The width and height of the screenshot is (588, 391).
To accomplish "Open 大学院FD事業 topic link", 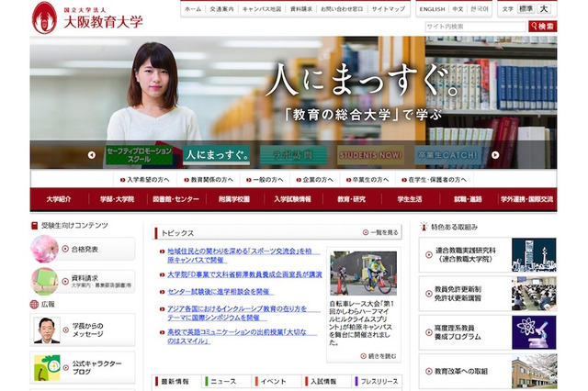I will point(244,274).
